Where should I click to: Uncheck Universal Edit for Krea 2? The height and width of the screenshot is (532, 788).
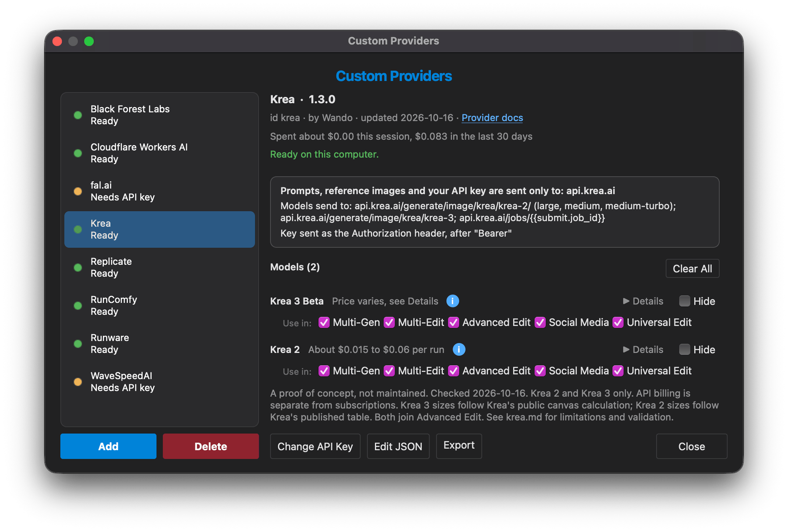click(618, 371)
